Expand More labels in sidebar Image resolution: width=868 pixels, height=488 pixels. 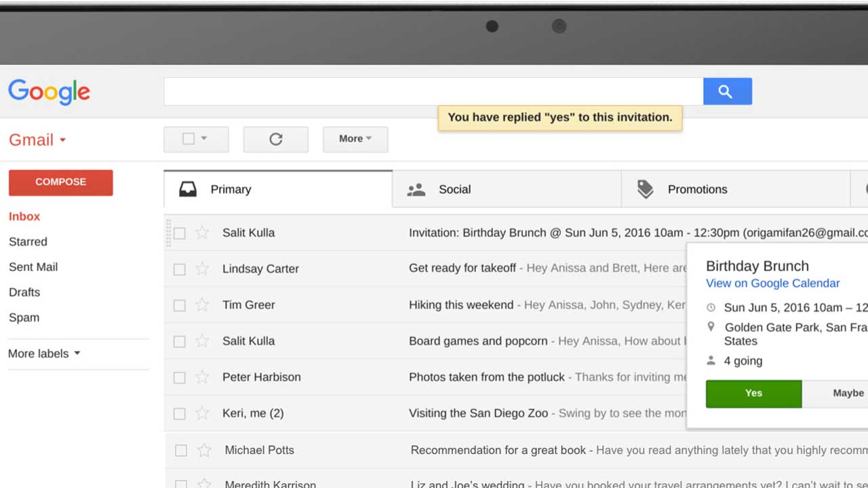coord(44,354)
